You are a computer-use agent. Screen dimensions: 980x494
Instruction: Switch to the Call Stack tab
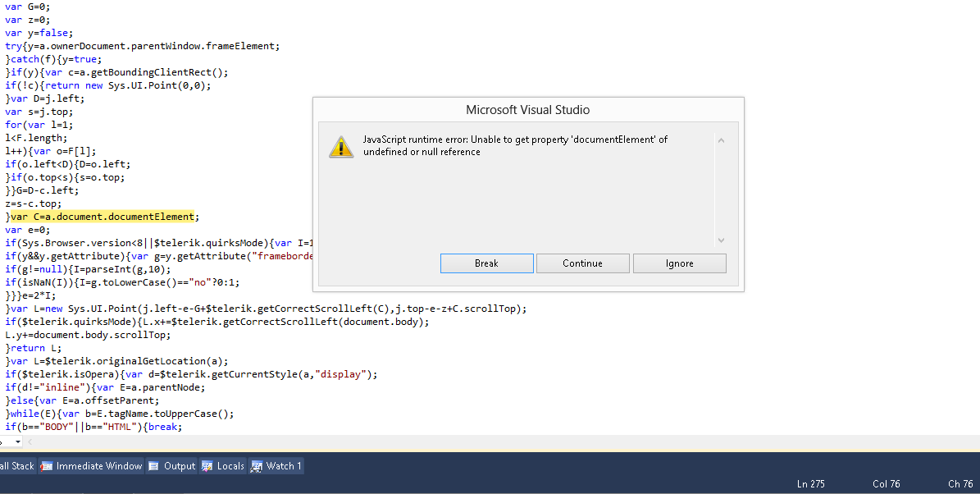point(16,466)
